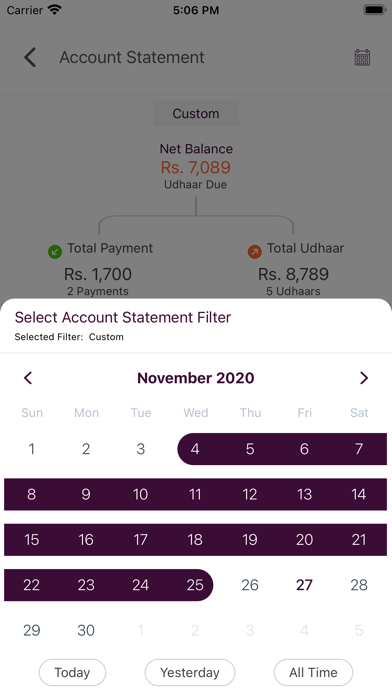
Task: Go to previous month with left chevron
Action: coord(28,378)
